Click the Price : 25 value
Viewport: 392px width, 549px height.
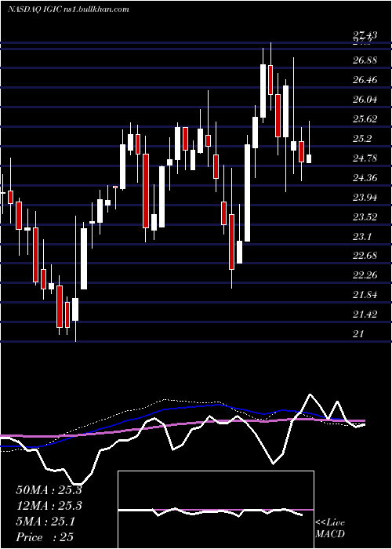tap(45, 537)
